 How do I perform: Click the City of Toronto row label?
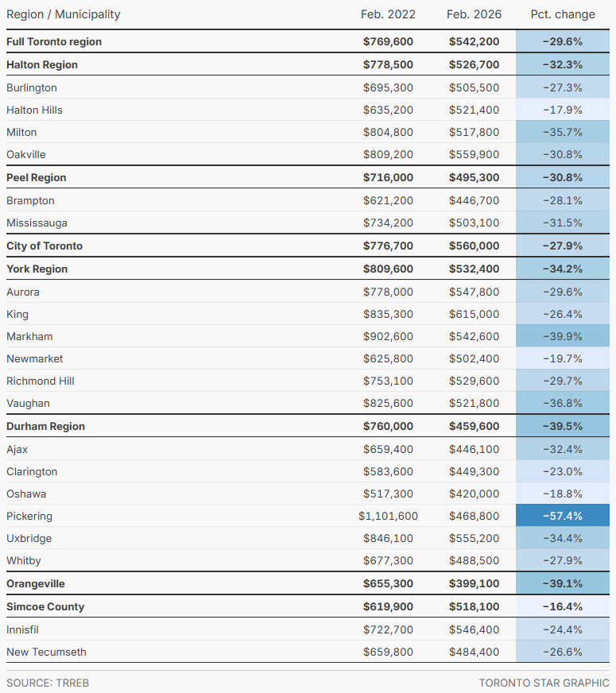pyautogui.click(x=45, y=246)
